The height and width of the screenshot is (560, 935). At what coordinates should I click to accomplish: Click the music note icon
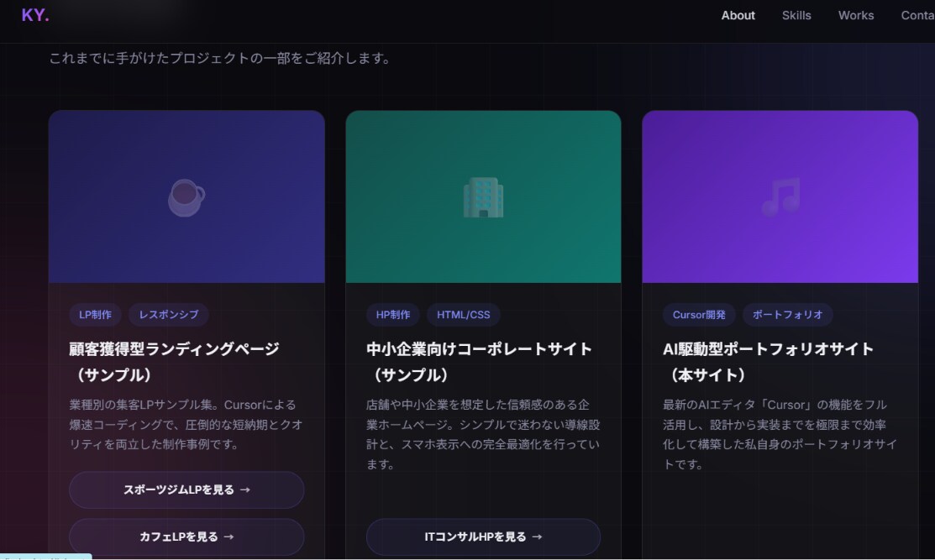click(780, 196)
